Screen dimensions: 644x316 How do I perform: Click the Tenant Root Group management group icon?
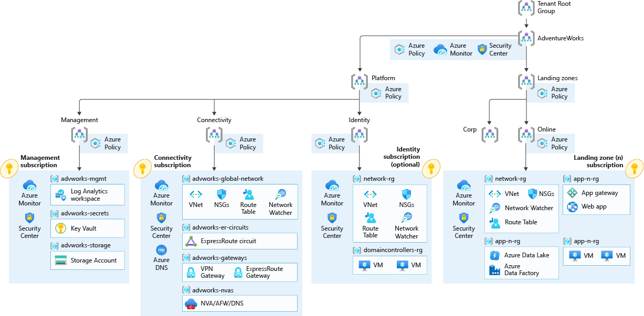(x=526, y=8)
